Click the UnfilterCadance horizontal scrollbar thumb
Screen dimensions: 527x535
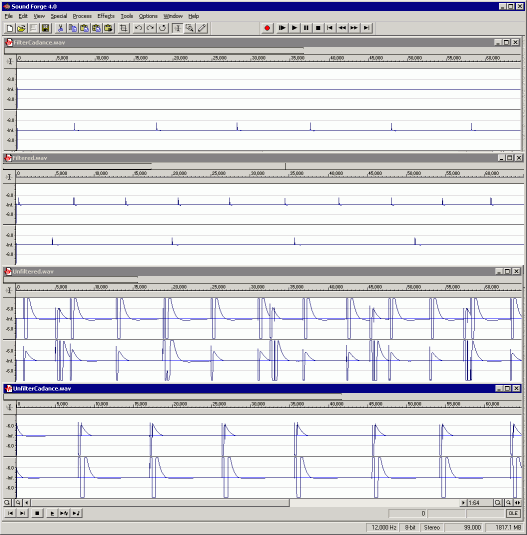[x=160, y=502]
